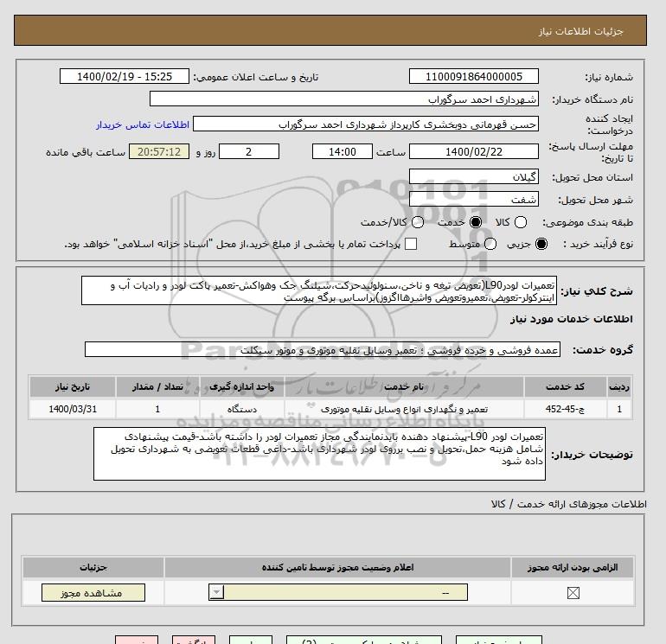Click the need date cell 1400/03/31

coord(73,409)
